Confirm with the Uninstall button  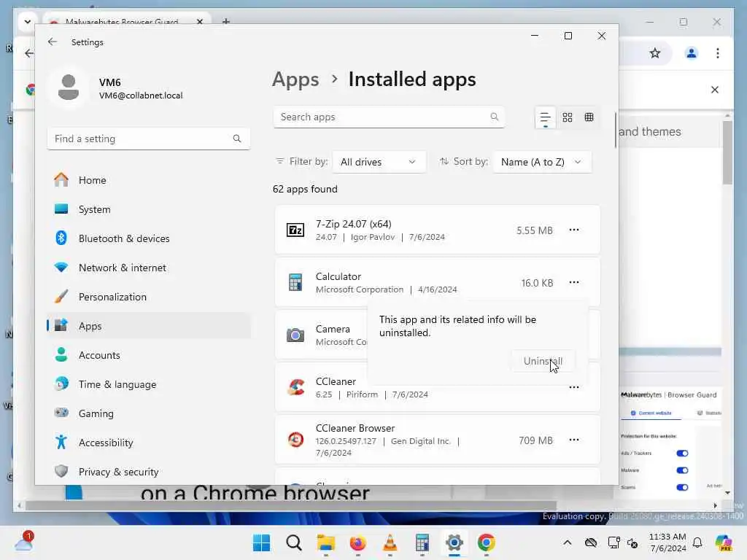(543, 361)
